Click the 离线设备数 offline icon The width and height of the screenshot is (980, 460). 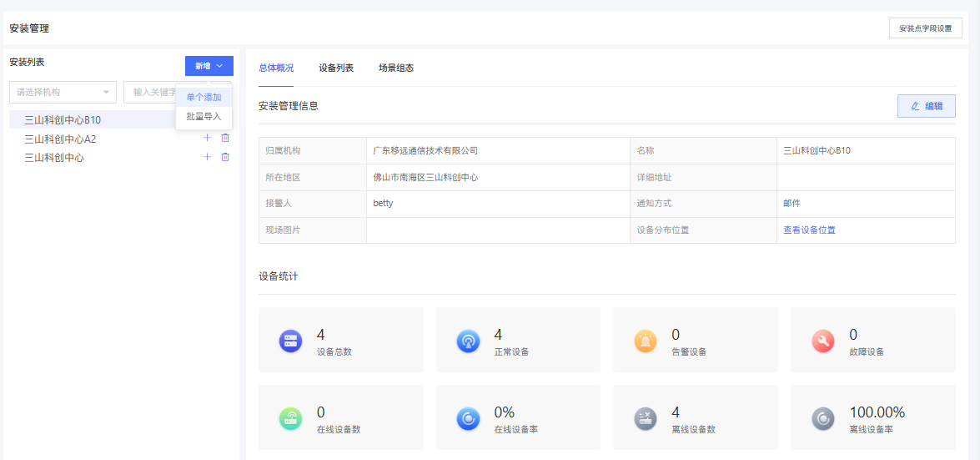[x=645, y=418]
